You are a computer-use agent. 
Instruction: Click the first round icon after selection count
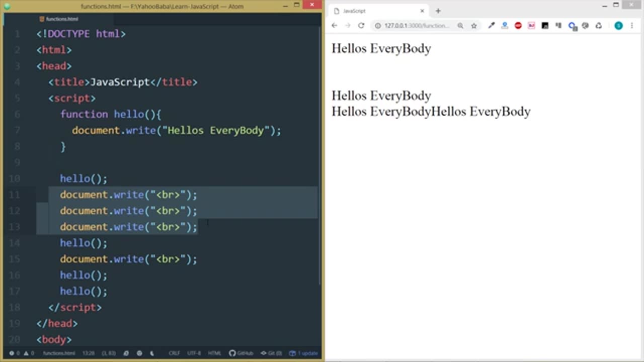coord(126,353)
